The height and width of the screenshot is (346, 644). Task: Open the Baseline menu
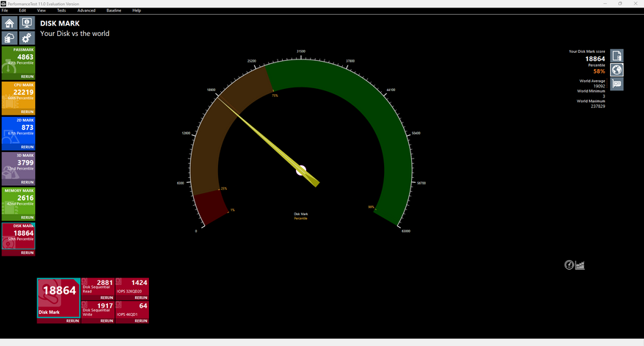[114, 11]
